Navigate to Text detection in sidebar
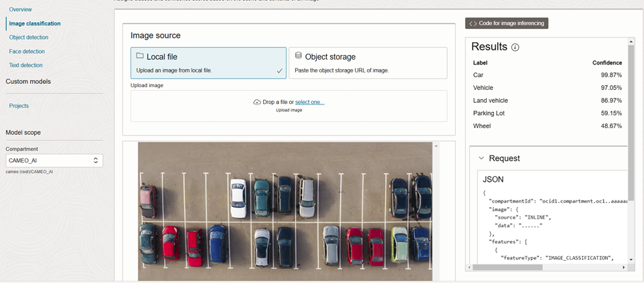This screenshot has height=283, width=644. point(25,66)
